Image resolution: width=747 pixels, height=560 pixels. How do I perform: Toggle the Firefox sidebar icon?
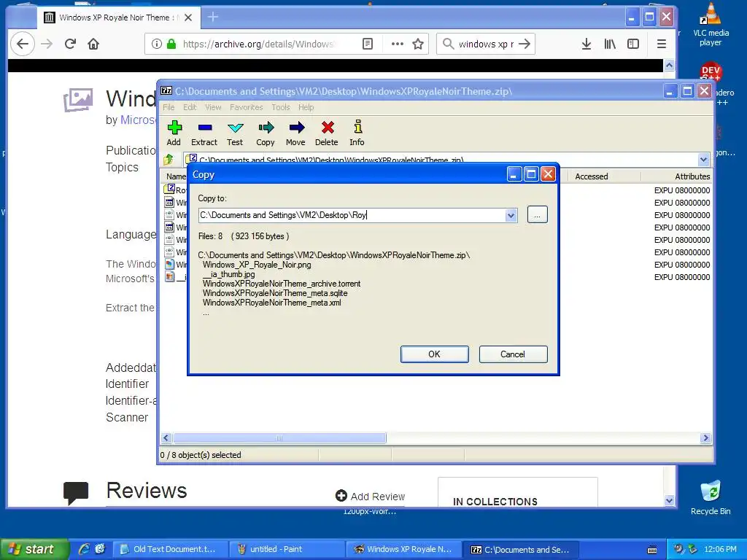633,44
